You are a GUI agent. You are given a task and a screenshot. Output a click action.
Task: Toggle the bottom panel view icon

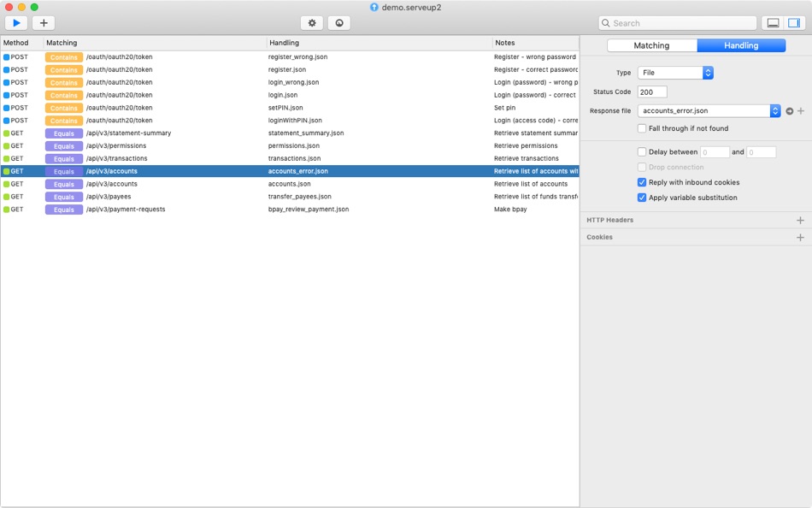pos(774,23)
